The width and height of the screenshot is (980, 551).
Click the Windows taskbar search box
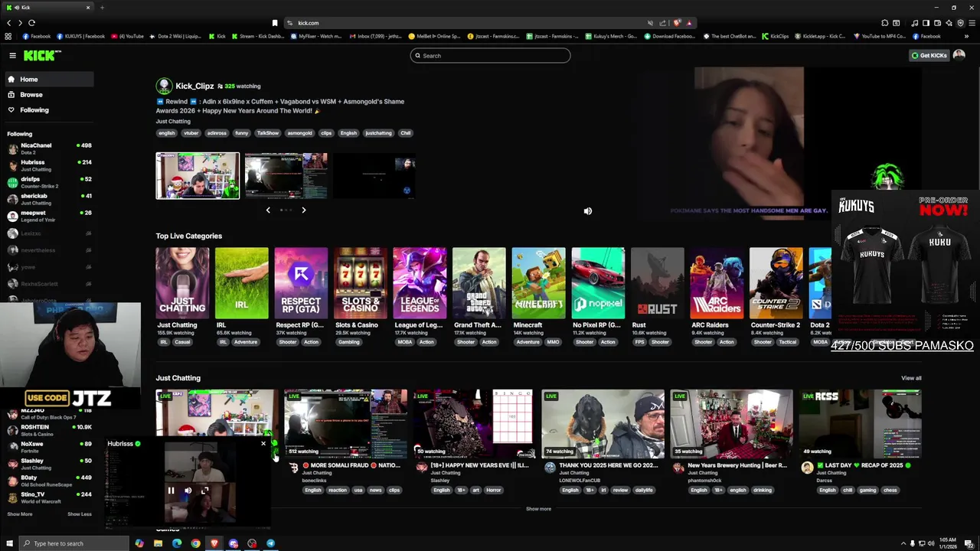[x=74, y=543]
